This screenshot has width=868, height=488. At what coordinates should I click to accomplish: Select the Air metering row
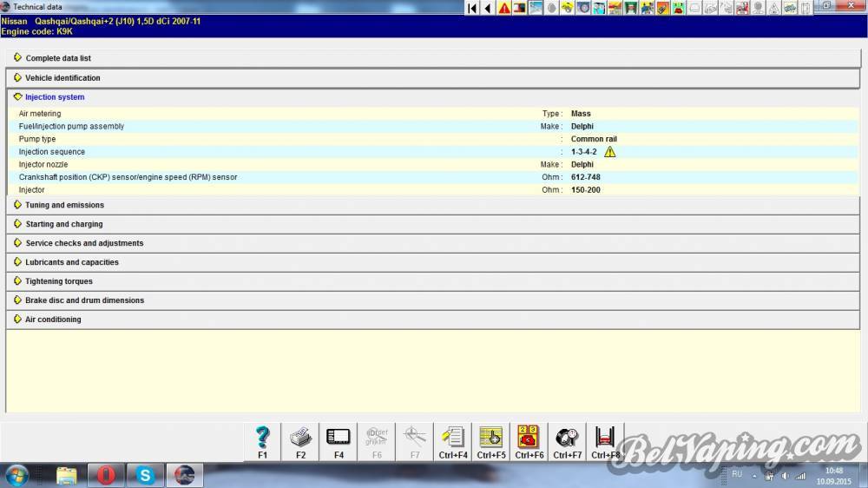(434, 114)
